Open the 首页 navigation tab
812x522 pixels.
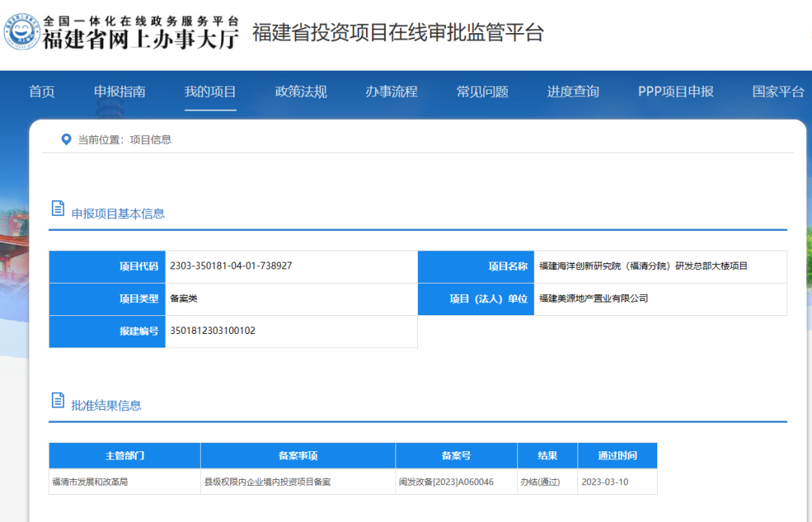[x=42, y=92]
